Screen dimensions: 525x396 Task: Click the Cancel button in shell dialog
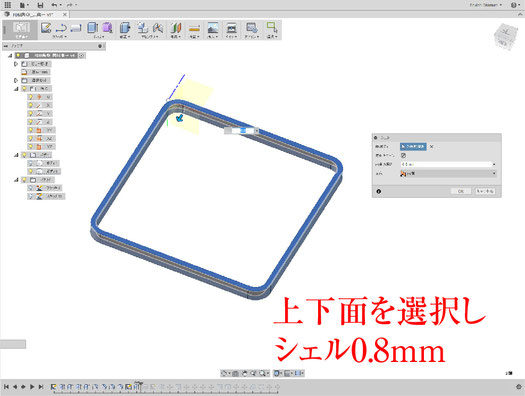coord(485,191)
